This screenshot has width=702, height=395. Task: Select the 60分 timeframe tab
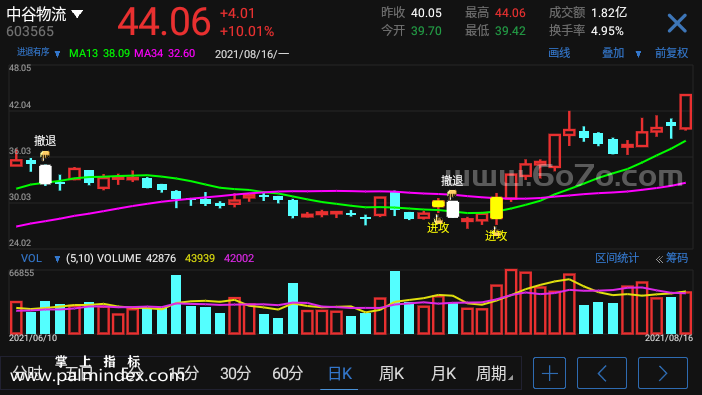(x=287, y=373)
